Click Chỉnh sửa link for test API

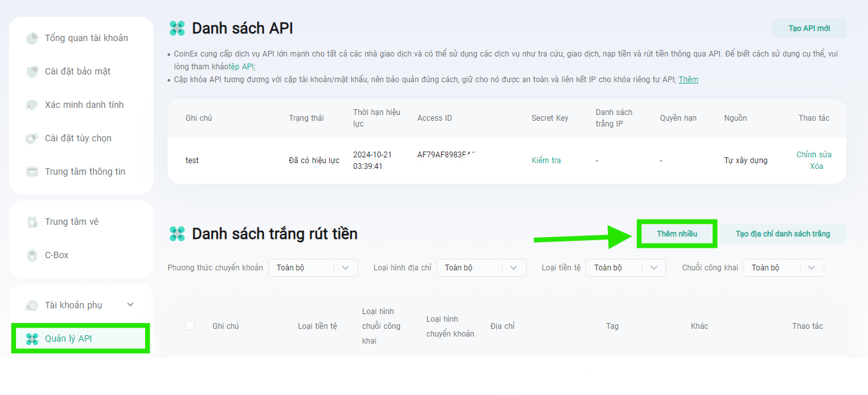point(814,155)
